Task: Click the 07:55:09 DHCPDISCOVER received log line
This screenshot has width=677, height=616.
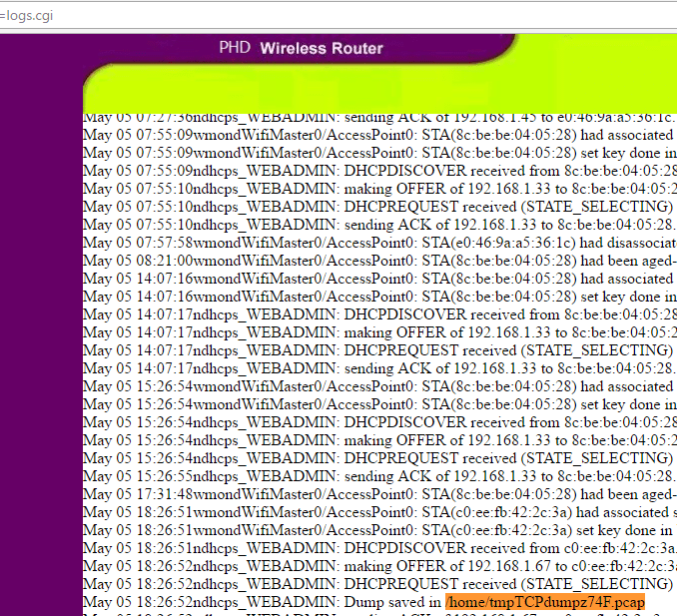Action: (379, 171)
